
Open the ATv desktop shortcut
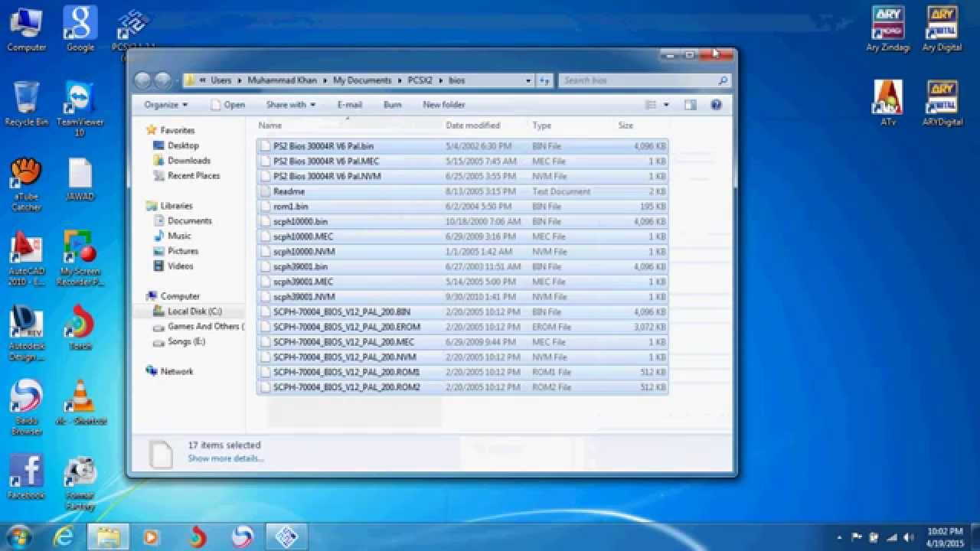coord(888,103)
